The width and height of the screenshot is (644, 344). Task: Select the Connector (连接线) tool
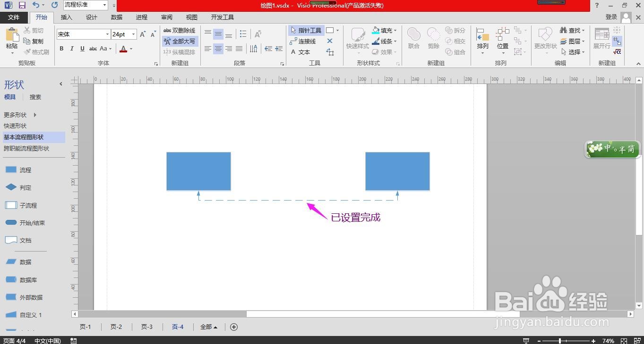303,41
